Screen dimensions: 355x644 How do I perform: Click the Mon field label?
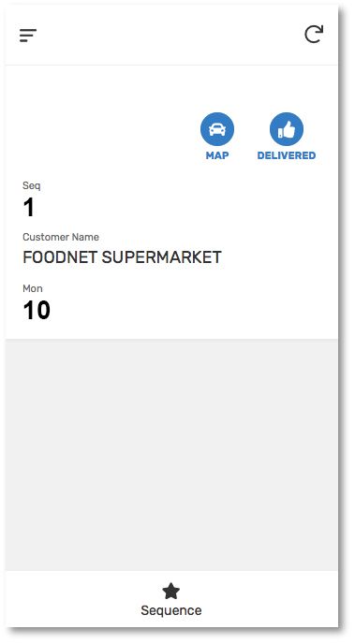33,288
